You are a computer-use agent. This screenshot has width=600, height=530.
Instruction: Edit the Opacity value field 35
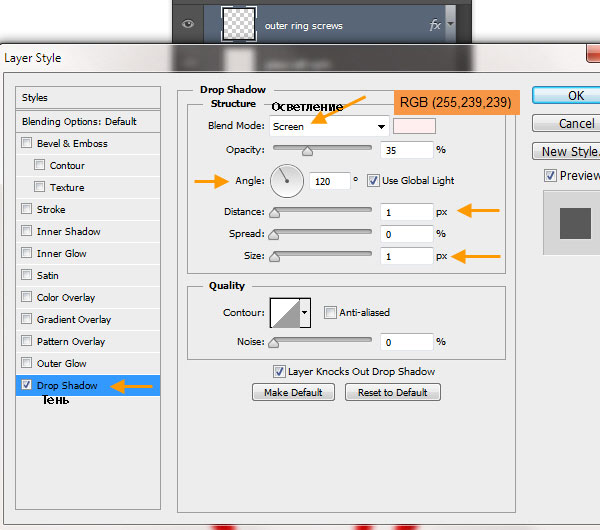point(407,150)
